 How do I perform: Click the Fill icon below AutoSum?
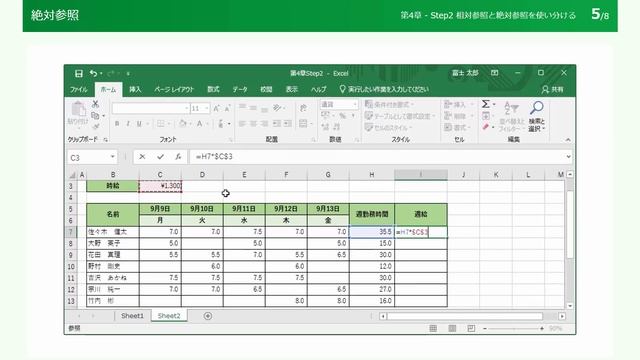[x=486, y=116]
